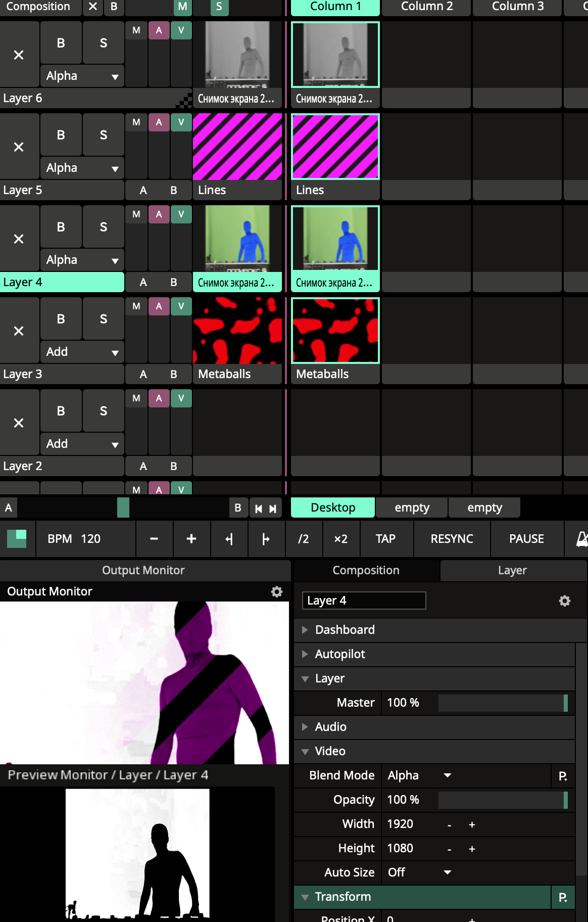Clear Layer 6 with its X icon
Viewport: 588px width, 922px height.
tap(19, 55)
